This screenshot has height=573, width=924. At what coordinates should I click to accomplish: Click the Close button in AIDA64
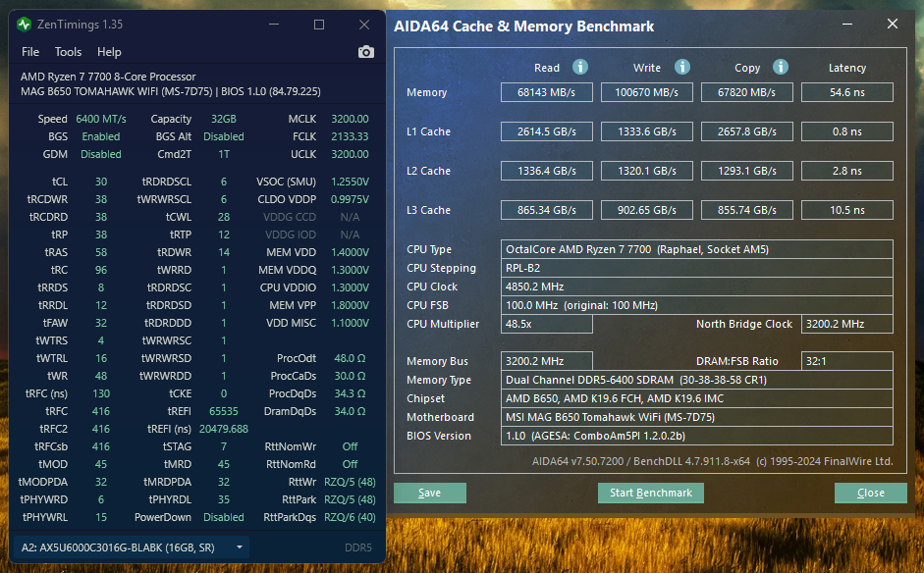[870, 493]
